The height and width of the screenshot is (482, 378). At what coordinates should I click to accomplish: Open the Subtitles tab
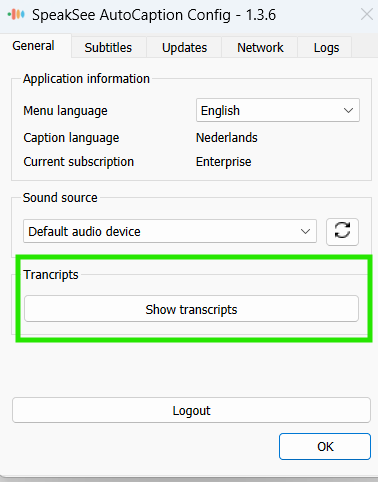(108, 48)
